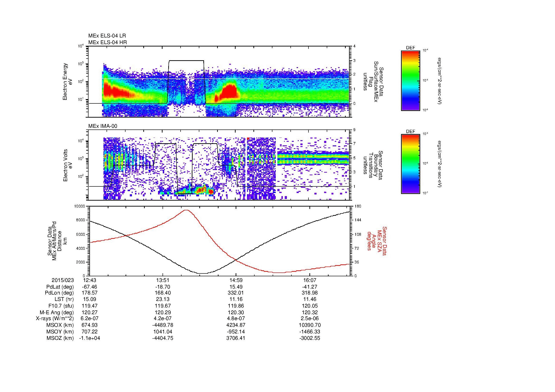Click MSOX value '-4489.78'
Screen dimensions: 555x392
[163, 325]
